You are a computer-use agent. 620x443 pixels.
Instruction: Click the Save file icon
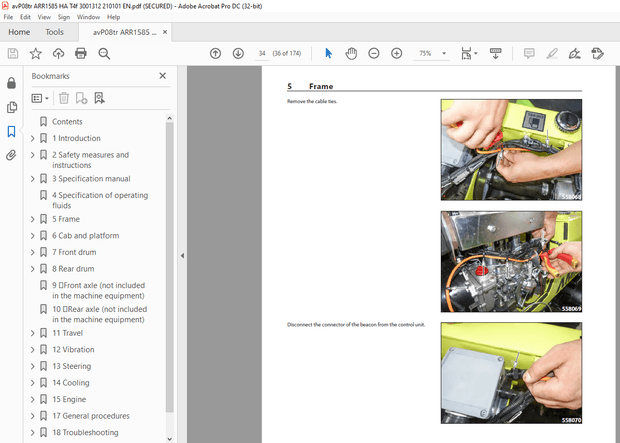click(x=12, y=53)
